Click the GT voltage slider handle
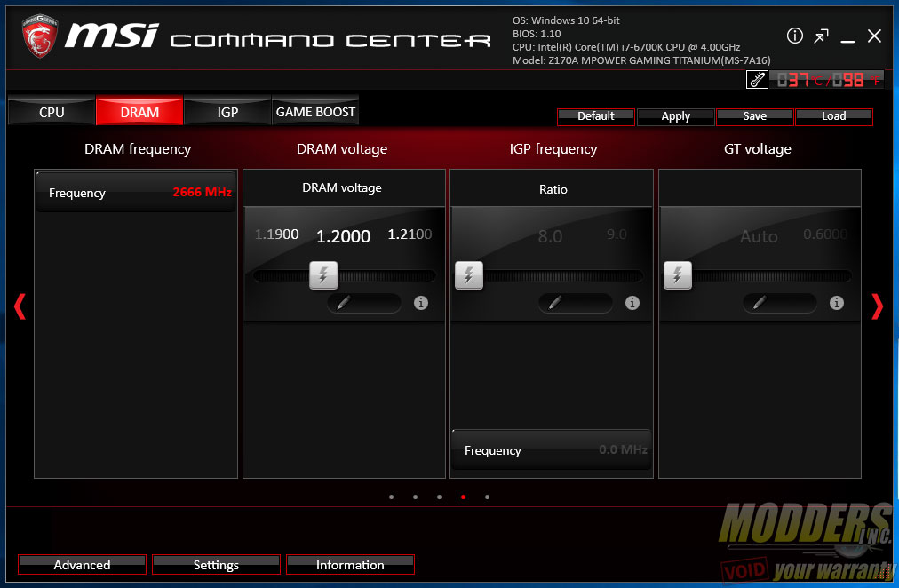Viewport: 899px width, 588px height. pos(678,275)
